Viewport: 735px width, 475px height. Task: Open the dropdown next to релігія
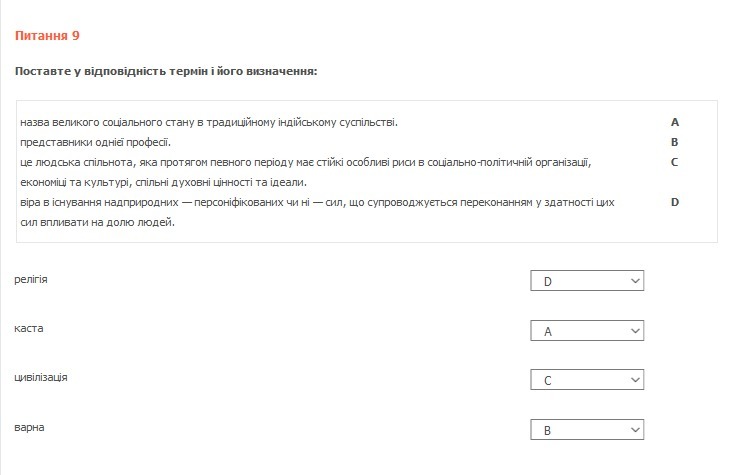coord(586,281)
